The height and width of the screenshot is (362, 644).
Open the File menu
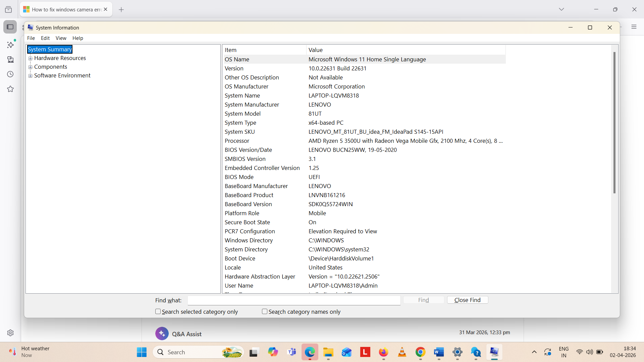point(31,38)
